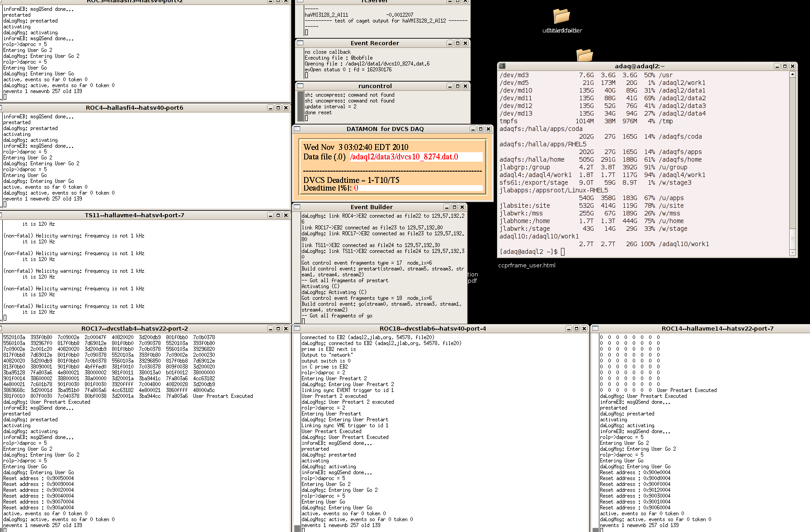The height and width of the screenshot is (532, 810).
Task: Click 'Linking sync VME trigger to id 1' in ROC18
Action: [x=345, y=425]
